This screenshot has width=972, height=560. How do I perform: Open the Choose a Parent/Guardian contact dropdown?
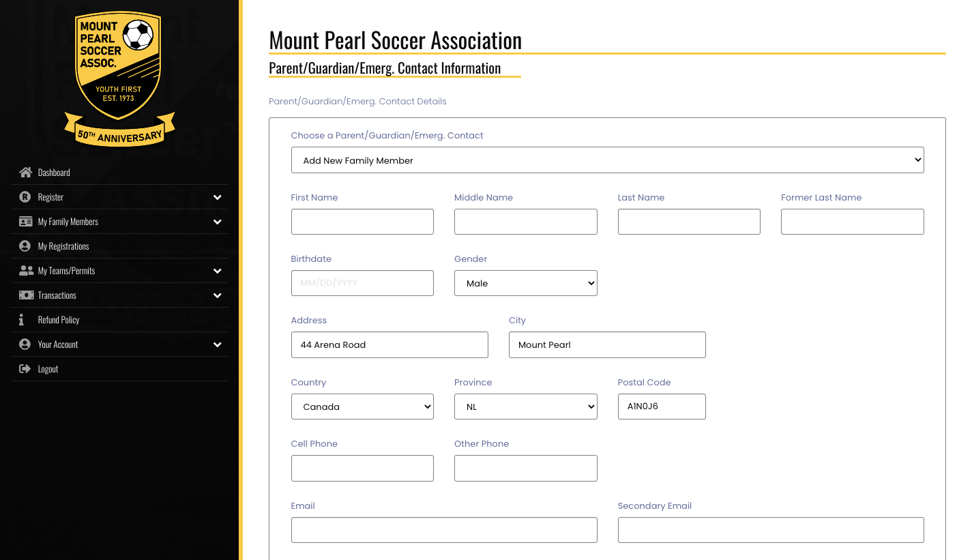[x=607, y=160]
